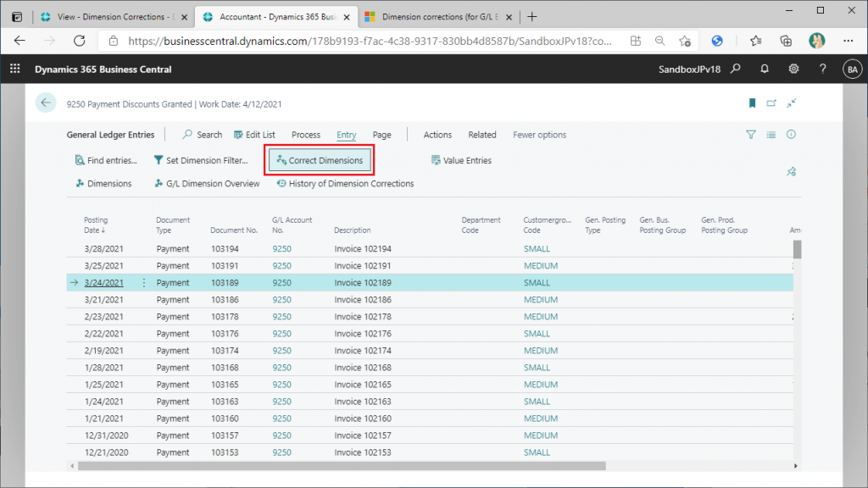Screen dimensions: 868x488
Task: Click the browser refresh button
Action: point(80,41)
